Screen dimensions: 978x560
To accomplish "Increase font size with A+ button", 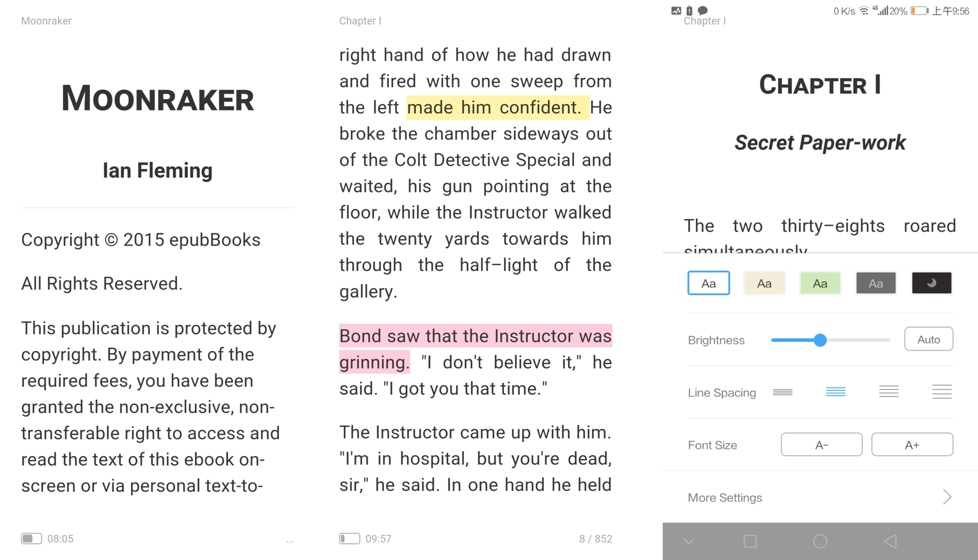I will (x=912, y=444).
